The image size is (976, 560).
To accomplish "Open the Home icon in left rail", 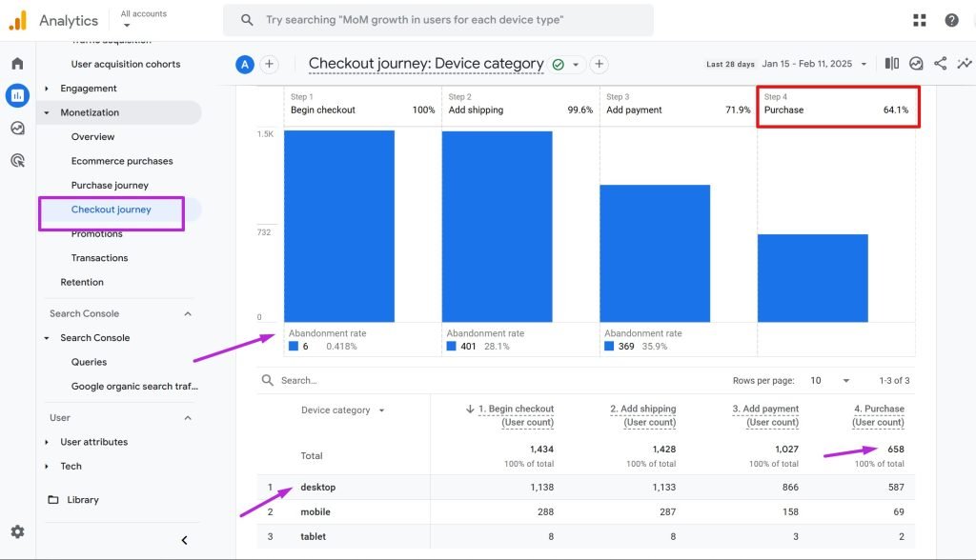I will tap(17, 64).
